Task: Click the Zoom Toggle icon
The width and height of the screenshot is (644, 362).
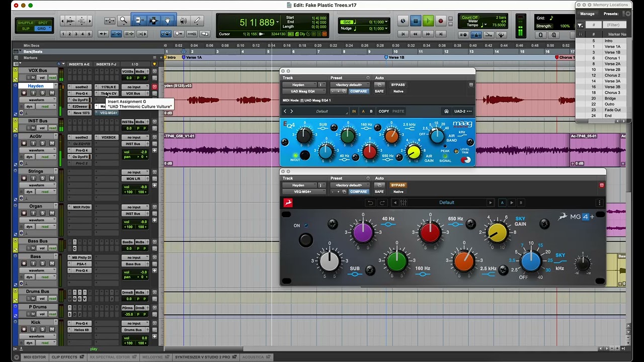Action: 109,21
